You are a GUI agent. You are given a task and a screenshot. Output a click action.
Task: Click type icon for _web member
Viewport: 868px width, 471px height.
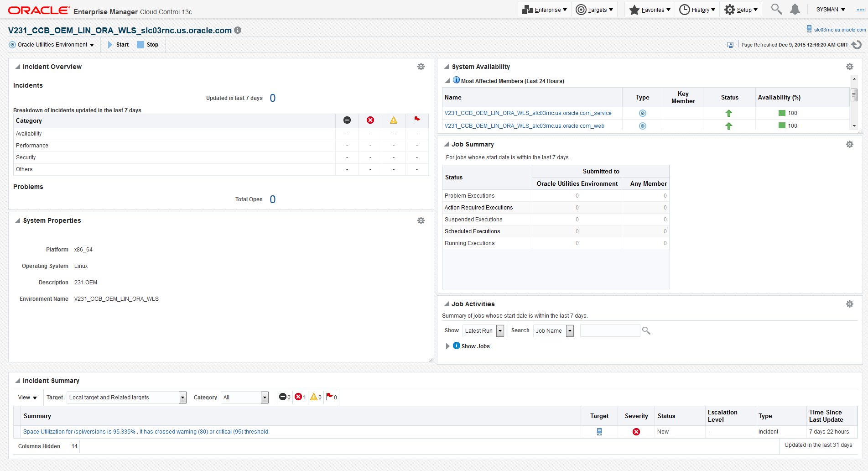point(643,126)
